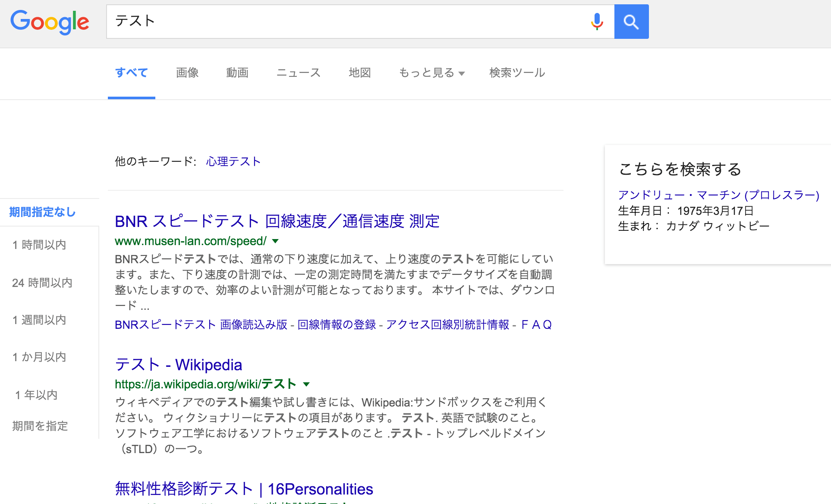Image resolution: width=831 pixels, height=504 pixels.
Task: Click the microphone voice search icon
Action: 597,22
